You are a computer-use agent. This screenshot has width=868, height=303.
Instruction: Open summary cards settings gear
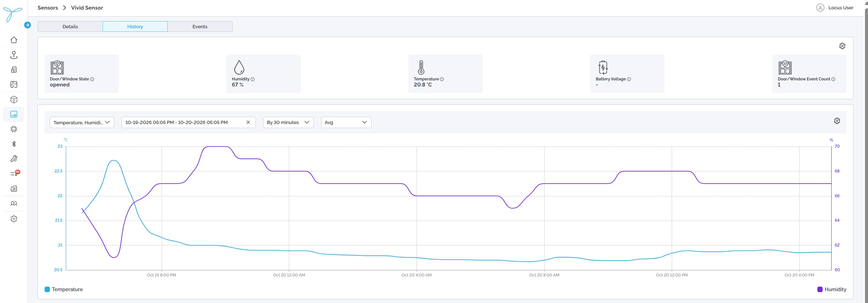[x=842, y=46]
